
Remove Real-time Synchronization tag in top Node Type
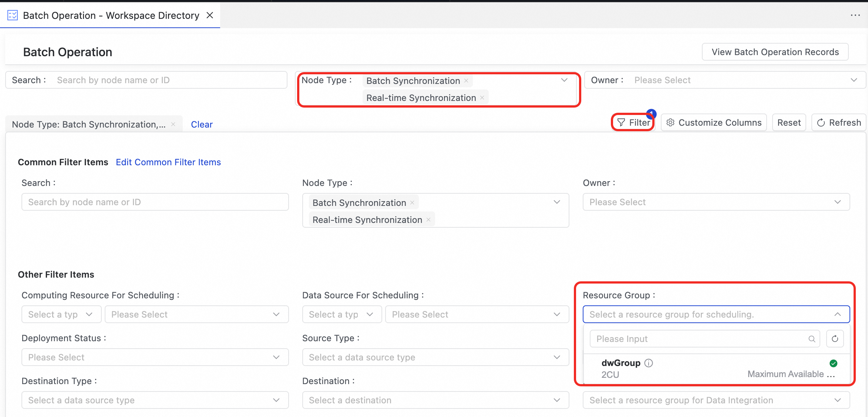tap(482, 98)
